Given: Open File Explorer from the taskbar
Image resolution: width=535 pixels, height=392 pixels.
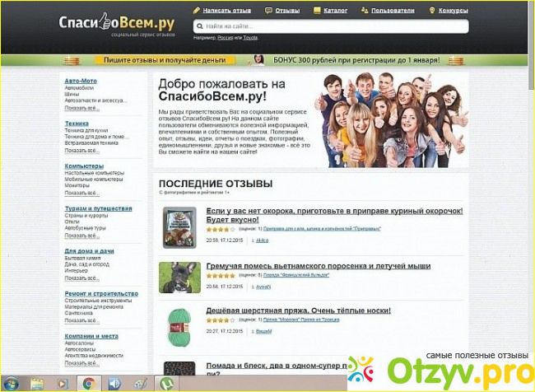Looking at the screenshot, I should pos(37,383).
